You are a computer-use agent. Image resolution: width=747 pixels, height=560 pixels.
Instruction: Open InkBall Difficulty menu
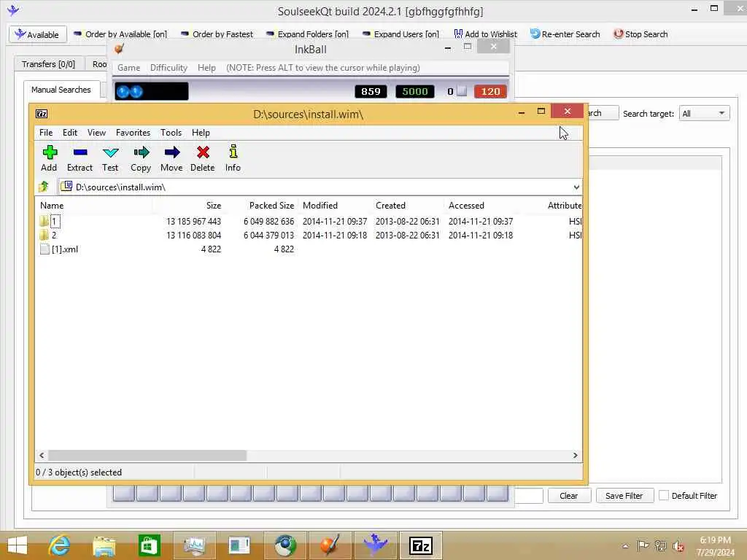pos(169,68)
